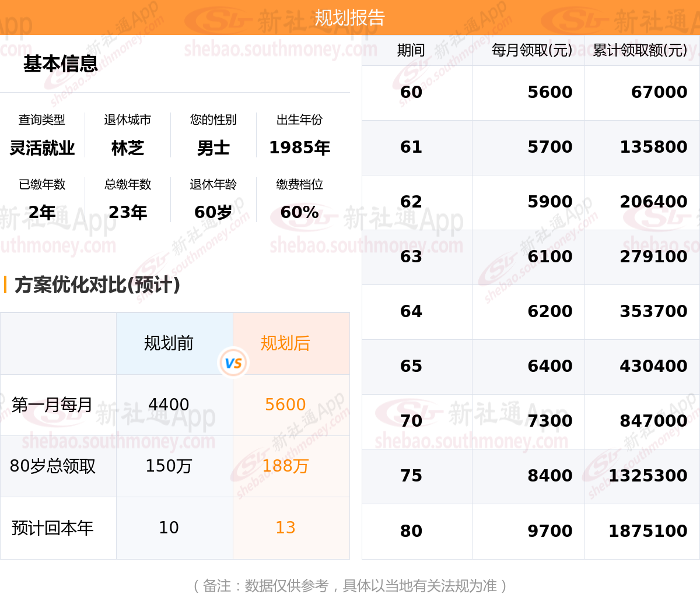Select cumulative amount 353700
The height and width of the screenshot is (594, 700).
[x=653, y=311]
